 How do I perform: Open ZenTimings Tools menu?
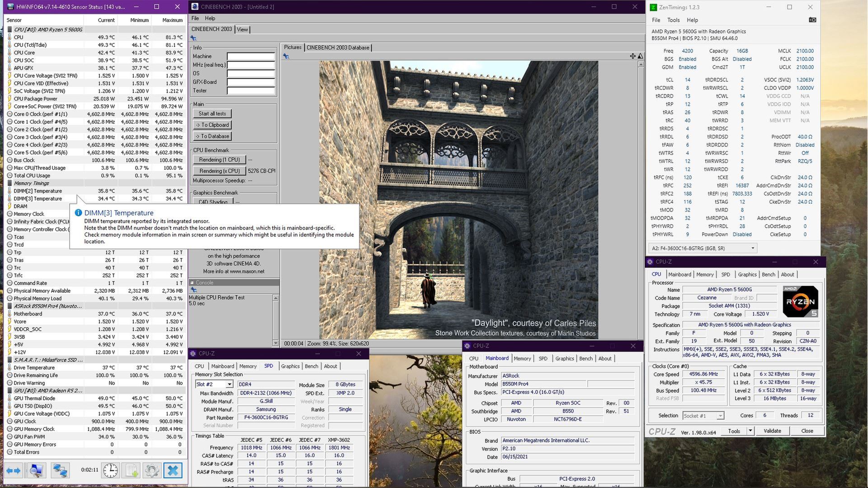click(673, 20)
